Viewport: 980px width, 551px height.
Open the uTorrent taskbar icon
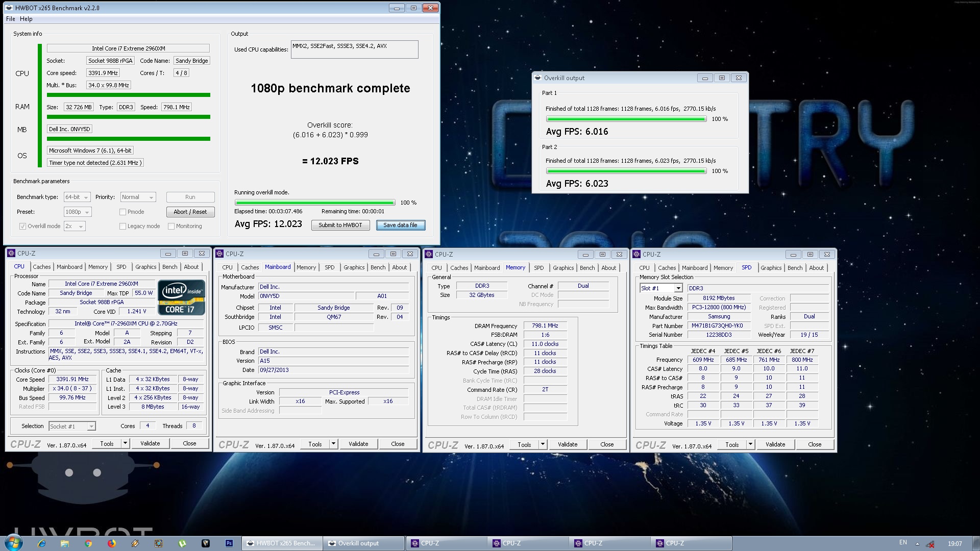(x=182, y=543)
